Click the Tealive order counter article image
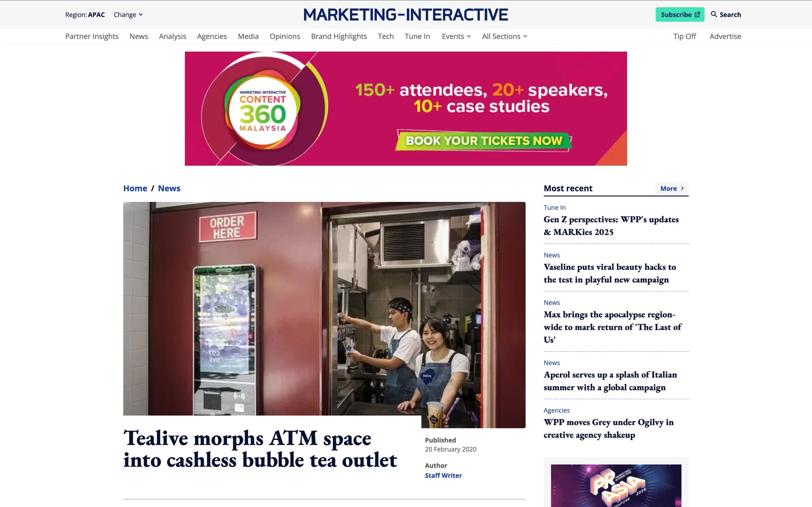This screenshot has width=812, height=507. 324,315
